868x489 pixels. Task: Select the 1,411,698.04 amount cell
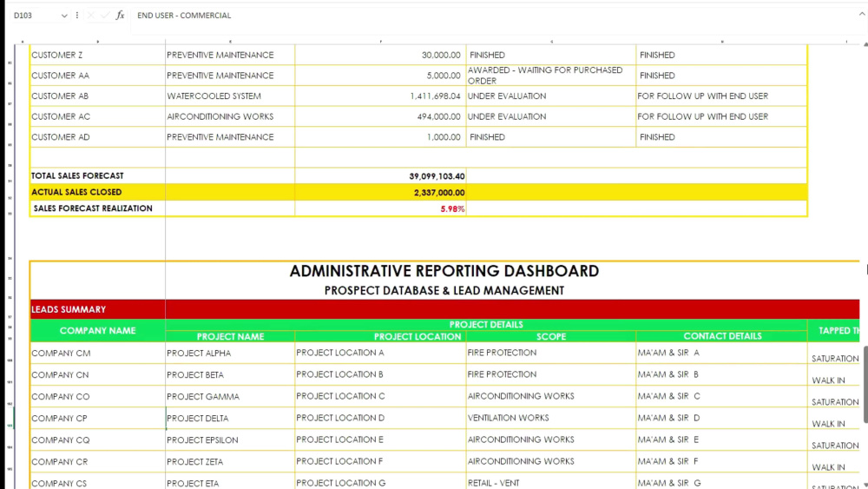[380, 96]
